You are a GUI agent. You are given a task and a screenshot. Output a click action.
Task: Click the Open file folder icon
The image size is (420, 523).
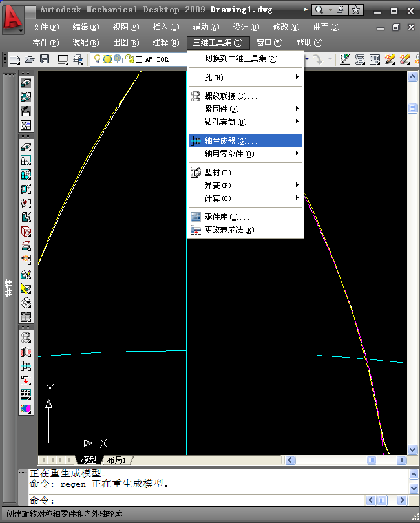click(x=30, y=59)
